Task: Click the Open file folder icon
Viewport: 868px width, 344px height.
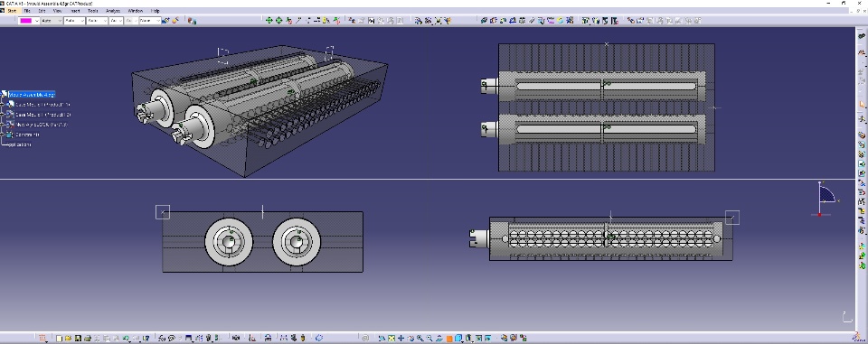Action: (x=68, y=338)
